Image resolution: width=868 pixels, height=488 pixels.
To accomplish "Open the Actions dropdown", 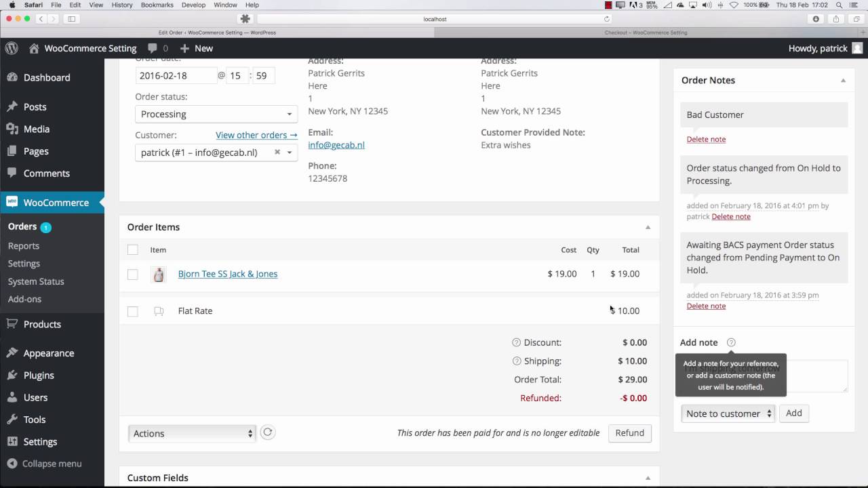I will coord(192,433).
